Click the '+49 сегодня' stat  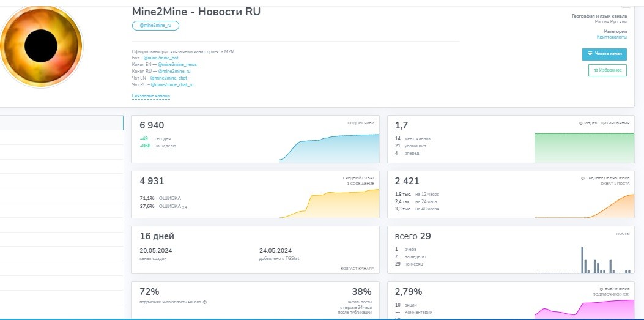(155, 139)
